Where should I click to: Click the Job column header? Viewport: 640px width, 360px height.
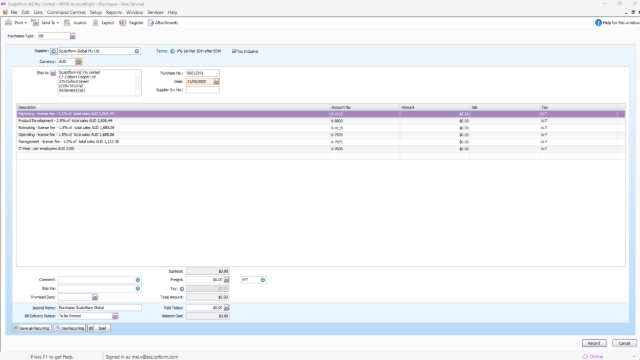(x=505, y=107)
